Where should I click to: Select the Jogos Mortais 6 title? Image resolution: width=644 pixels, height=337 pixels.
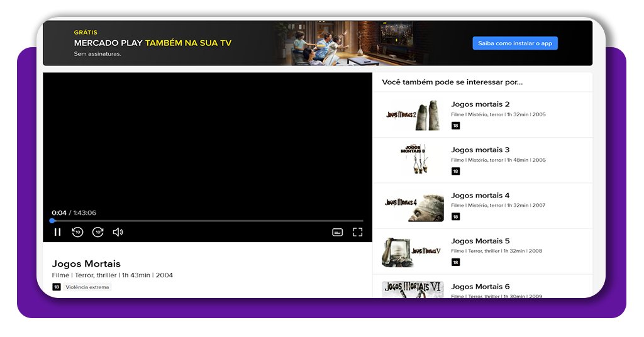coord(480,287)
